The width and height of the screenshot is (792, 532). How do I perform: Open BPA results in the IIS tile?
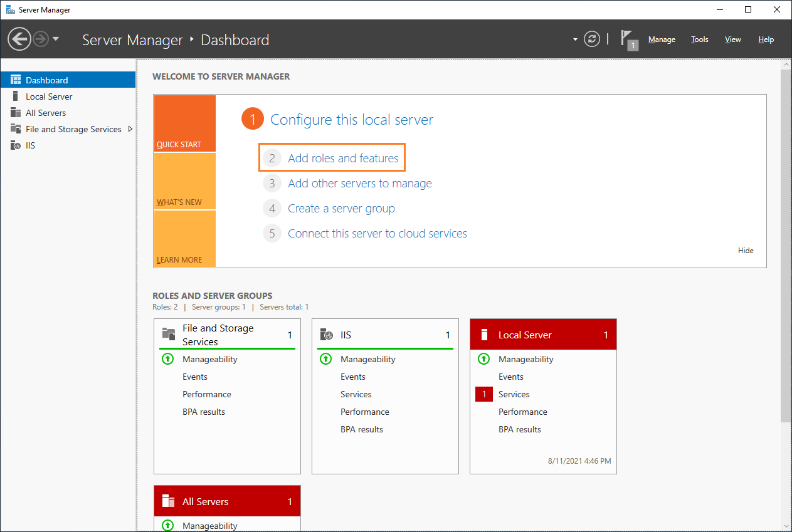362,429
